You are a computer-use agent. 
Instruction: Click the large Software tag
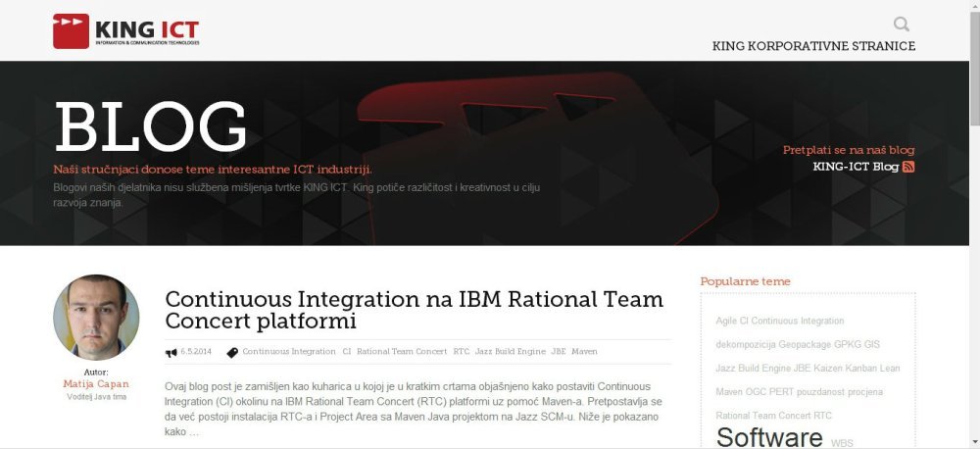769,437
